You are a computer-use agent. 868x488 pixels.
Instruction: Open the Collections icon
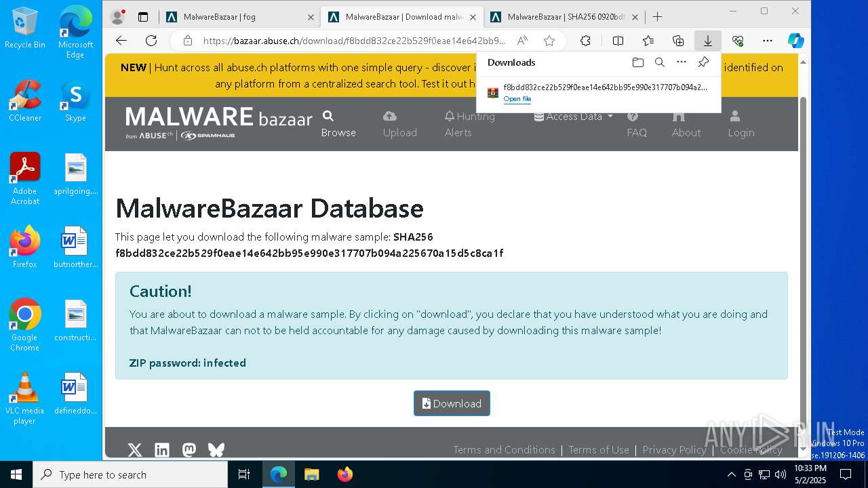tap(678, 41)
